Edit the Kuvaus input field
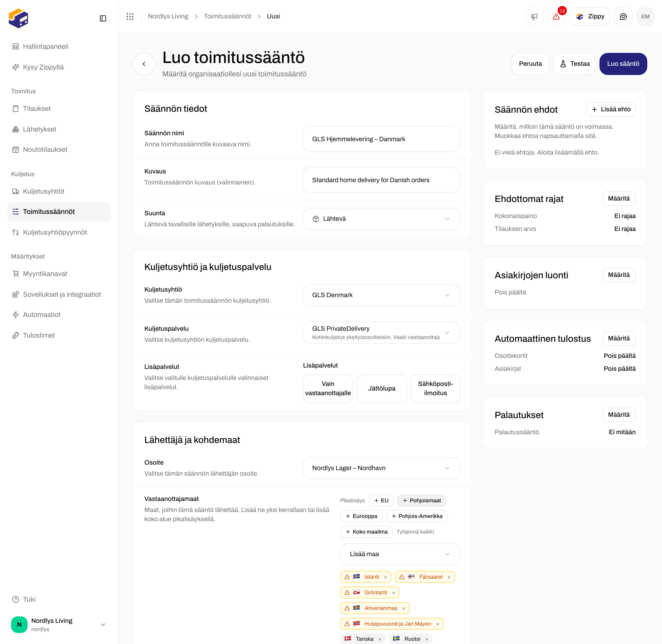 point(381,180)
